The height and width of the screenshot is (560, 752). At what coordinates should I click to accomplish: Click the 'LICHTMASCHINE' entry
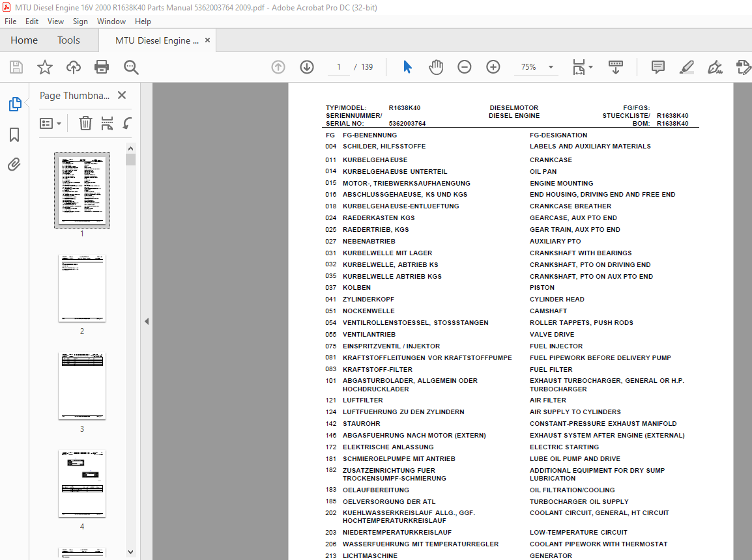369,555
